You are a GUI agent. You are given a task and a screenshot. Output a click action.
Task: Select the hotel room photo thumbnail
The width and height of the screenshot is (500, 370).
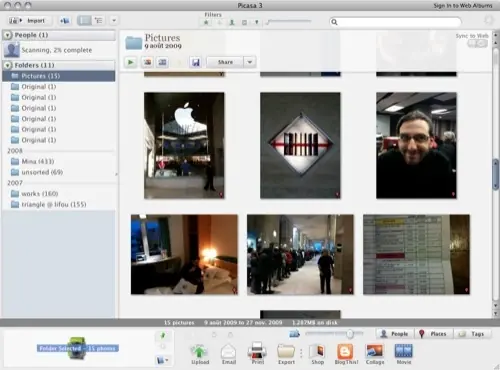(184, 255)
